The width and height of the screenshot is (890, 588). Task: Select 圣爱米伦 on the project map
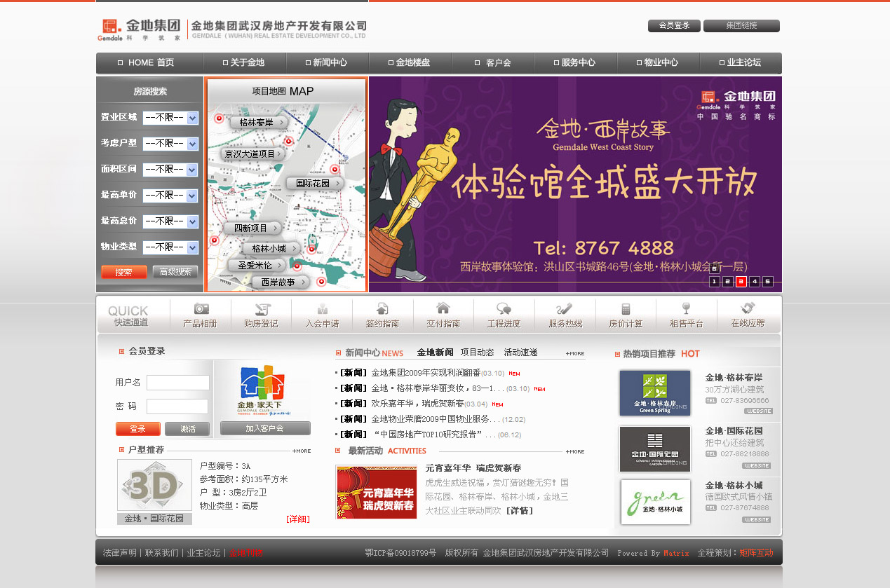[257, 266]
